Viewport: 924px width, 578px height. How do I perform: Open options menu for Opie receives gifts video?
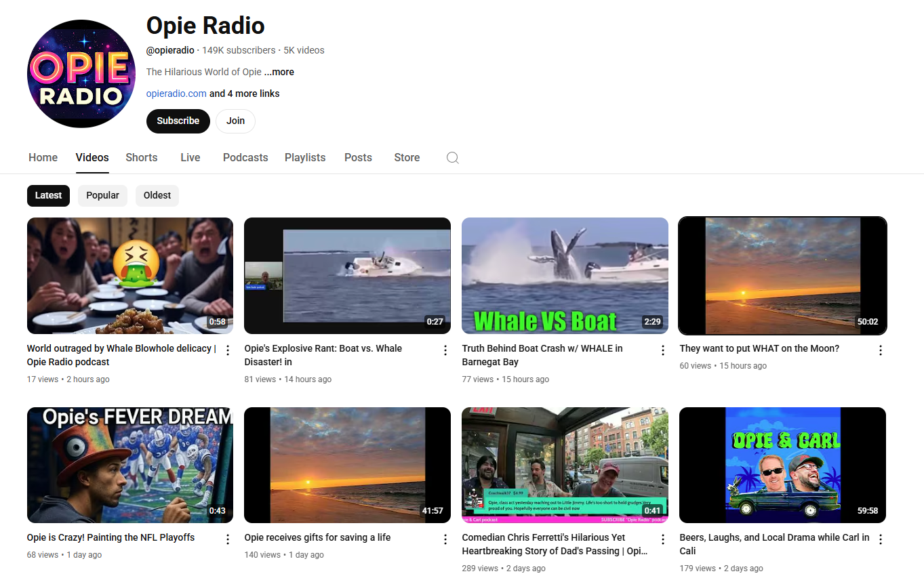445,539
